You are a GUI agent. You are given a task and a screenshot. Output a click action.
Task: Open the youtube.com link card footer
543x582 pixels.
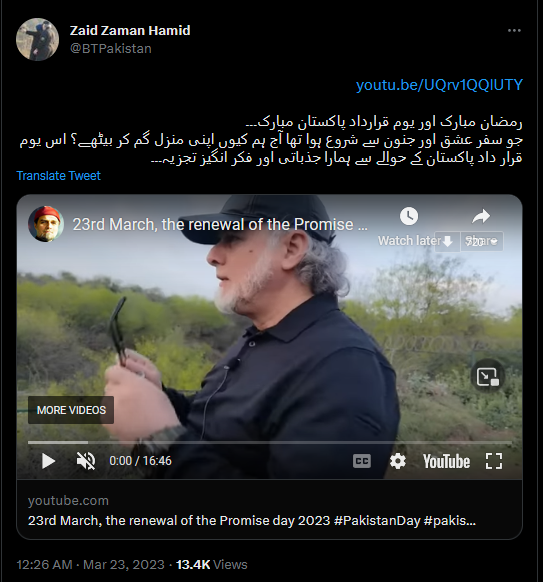coord(269,510)
